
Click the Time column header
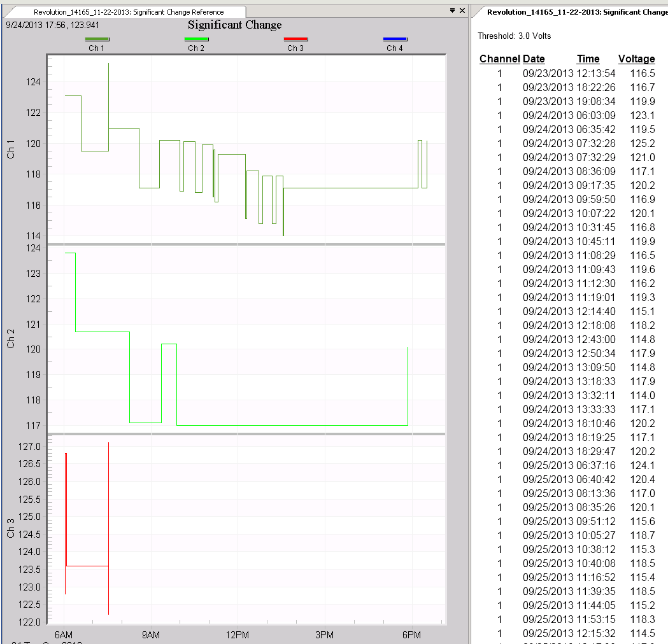click(x=588, y=59)
